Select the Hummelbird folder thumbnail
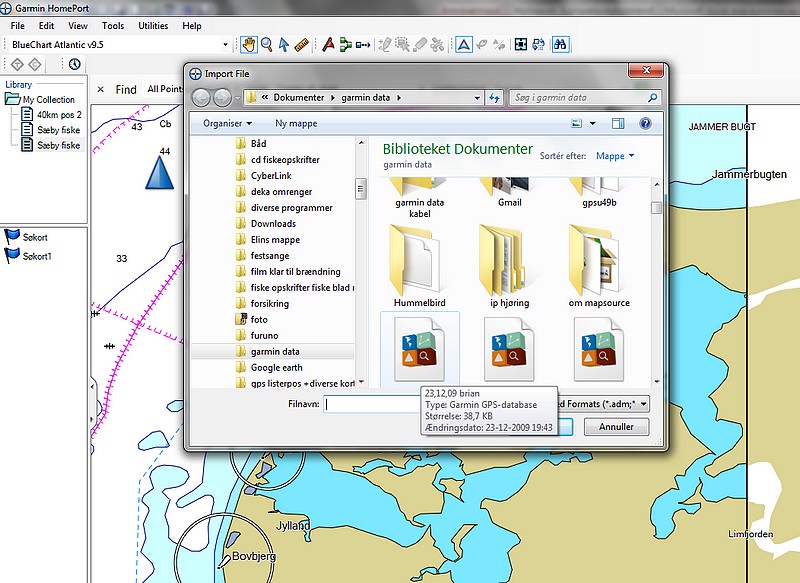This screenshot has height=583, width=800. pos(419,266)
